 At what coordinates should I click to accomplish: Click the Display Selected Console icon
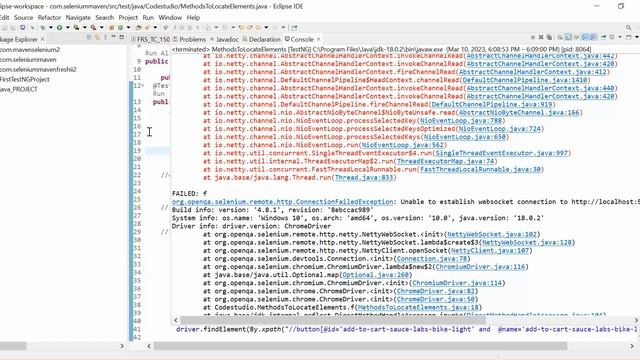(x=612, y=37)
